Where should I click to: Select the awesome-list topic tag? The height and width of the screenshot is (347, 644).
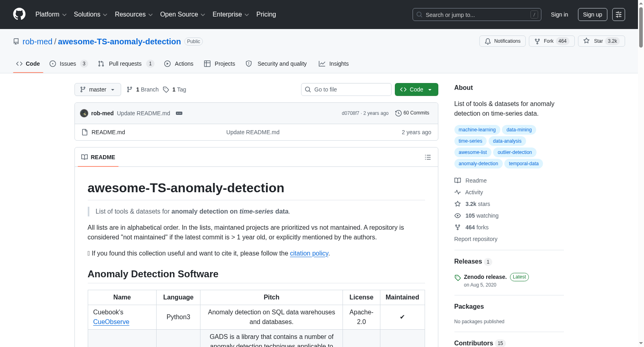click(473, 152)
